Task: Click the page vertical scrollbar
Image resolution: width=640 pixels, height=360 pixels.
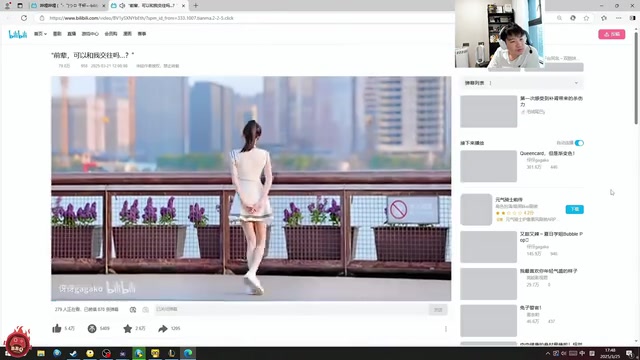Action: pyautogui.click(x=636, y=78)
